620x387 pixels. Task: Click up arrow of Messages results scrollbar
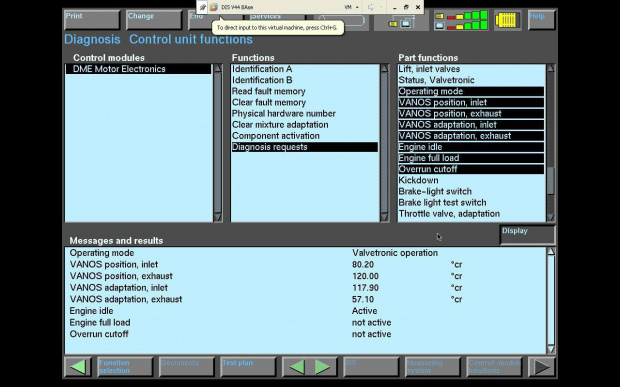551,252
